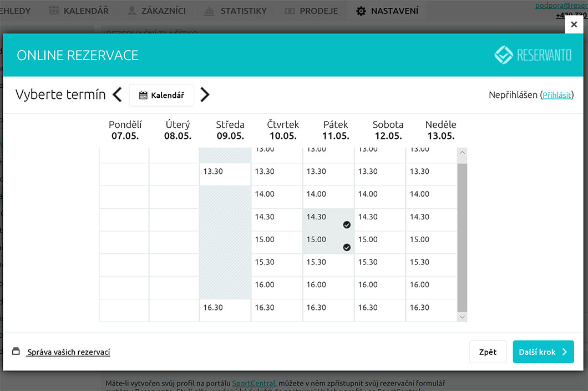Viewport: 588px width, 391px height.
Task: Open the Kalendář date picker
Action: pos(161,95)
